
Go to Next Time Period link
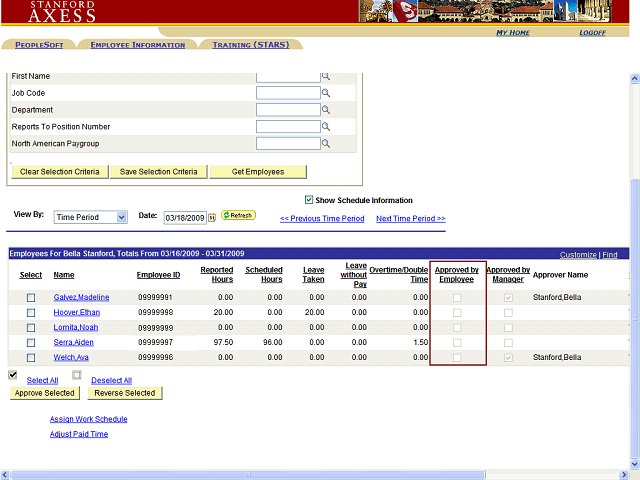click(410, 219)
